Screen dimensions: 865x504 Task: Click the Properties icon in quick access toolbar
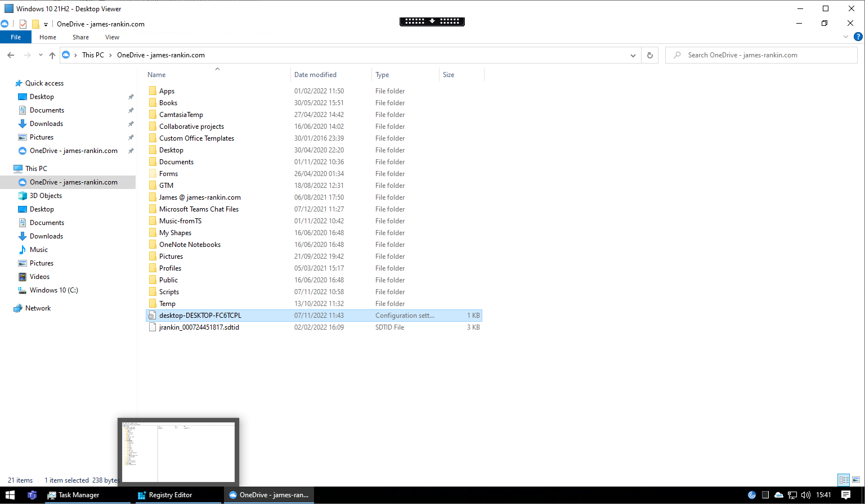tap(23, 24)
